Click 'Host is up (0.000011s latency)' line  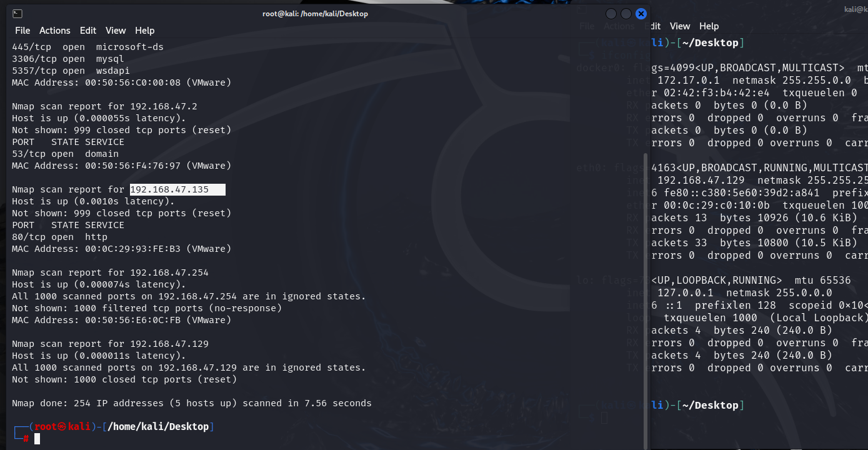(99, 356)
